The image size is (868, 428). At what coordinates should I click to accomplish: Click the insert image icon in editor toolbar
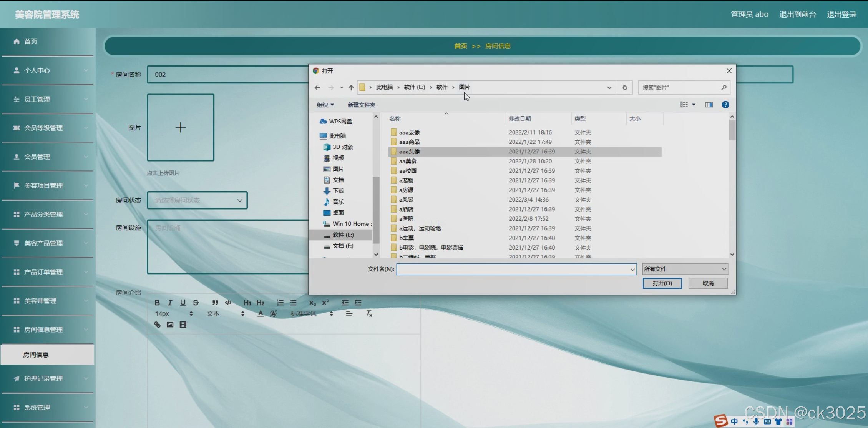[170, 325]
